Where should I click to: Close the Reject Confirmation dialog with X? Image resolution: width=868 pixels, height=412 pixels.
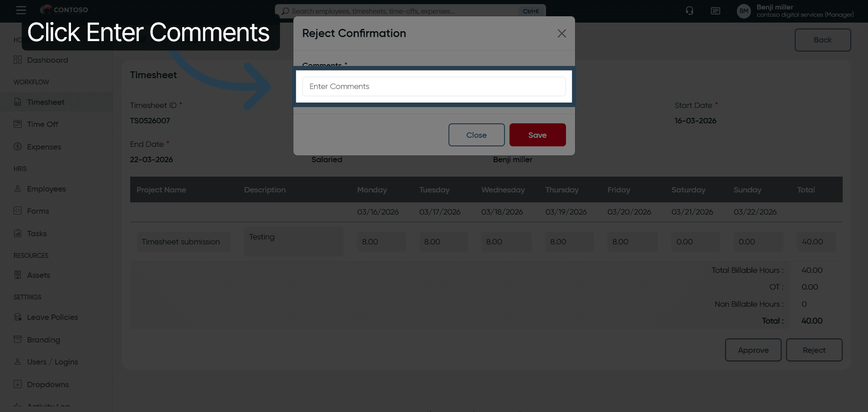click(561, 33)
